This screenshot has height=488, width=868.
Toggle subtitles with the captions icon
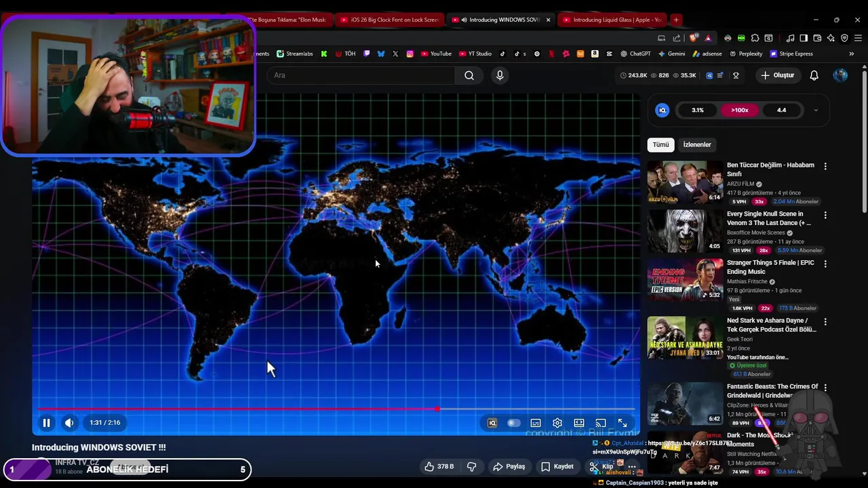[x=536, y=423]
